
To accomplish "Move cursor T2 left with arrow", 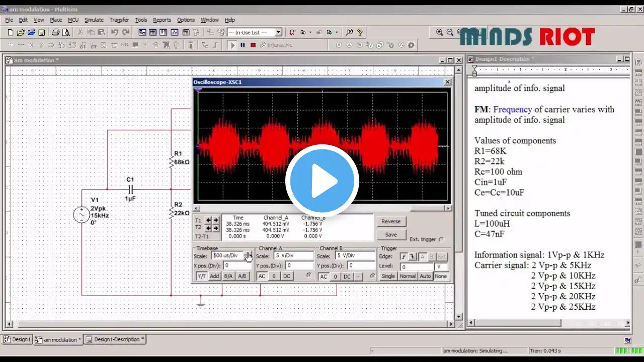I will (208, 228).
